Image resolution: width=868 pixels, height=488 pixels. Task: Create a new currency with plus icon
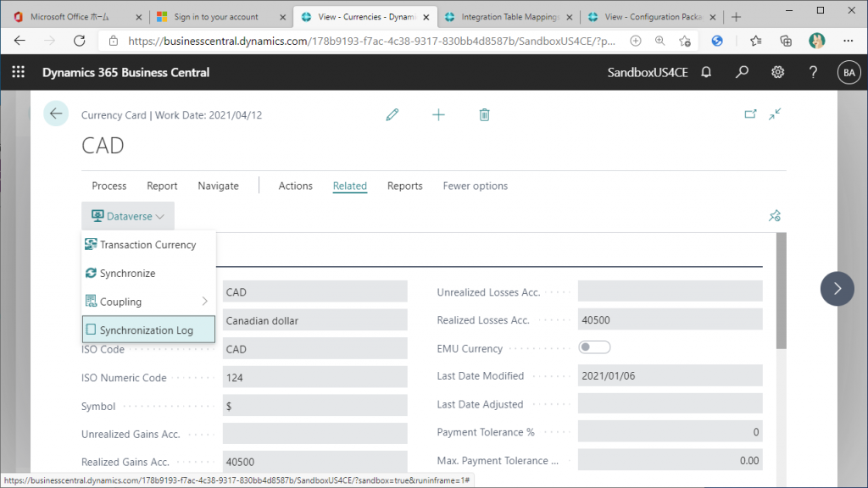[x=438, y=114]
